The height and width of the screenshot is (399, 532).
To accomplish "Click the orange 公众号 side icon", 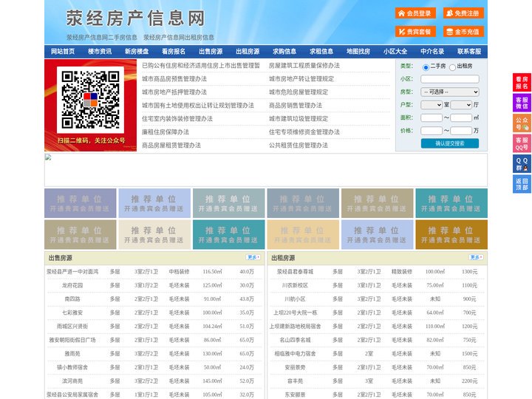I will pos(522,123).
